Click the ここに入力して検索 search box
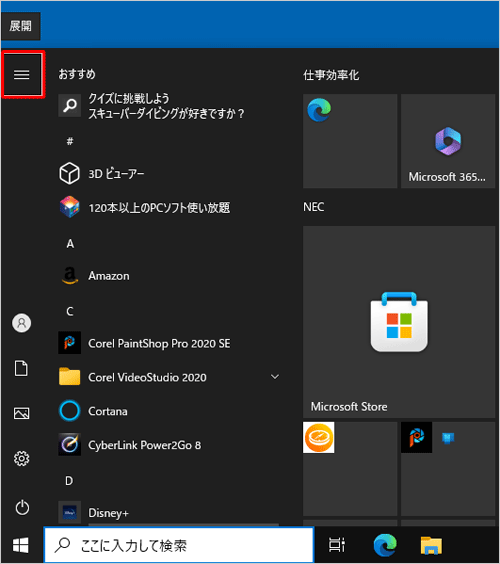500x564 pixels. tap(179, 545)
